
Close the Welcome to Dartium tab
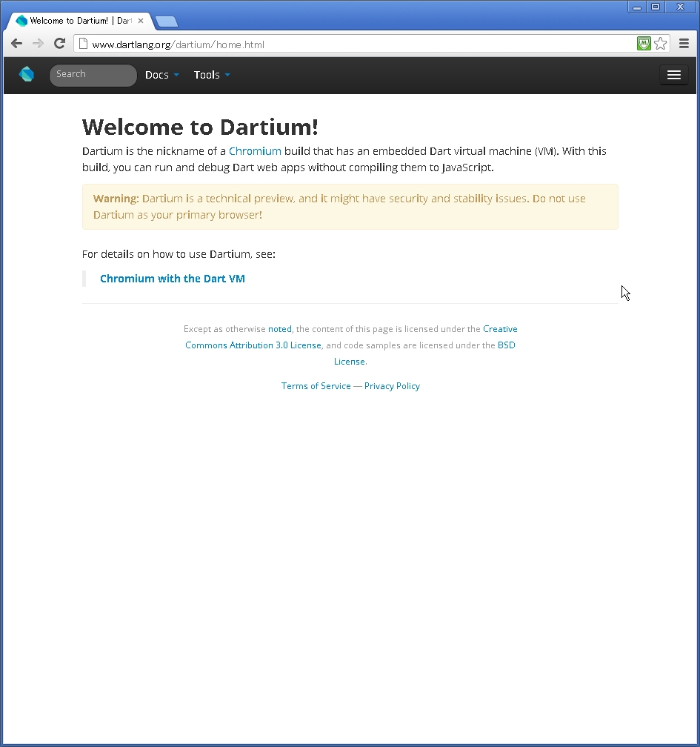tap(141, 21)
